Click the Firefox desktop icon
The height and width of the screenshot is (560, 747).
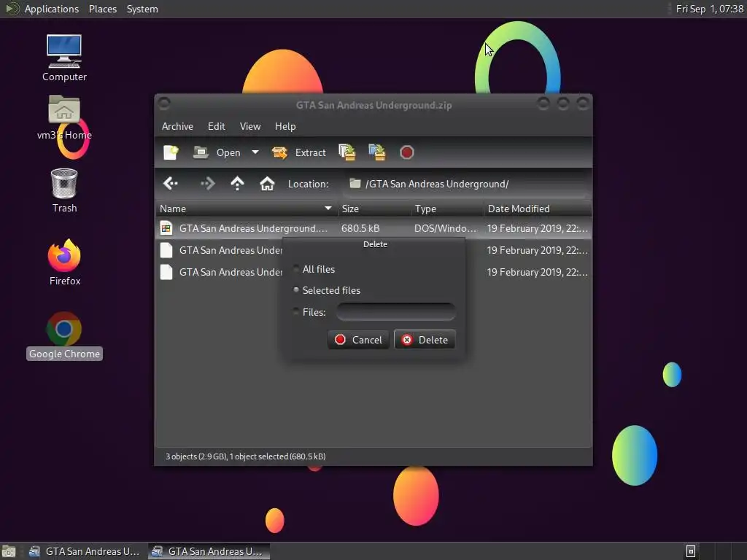pyautogui.click(x=64, y=262)
